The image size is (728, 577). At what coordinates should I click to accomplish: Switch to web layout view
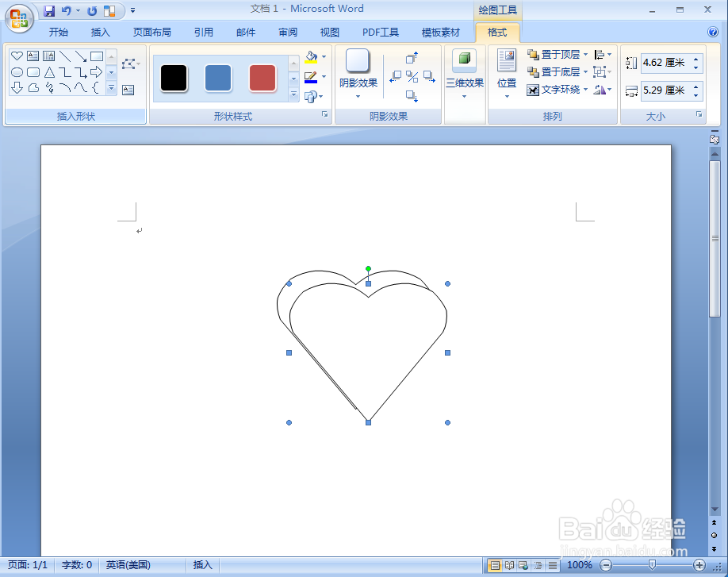[x=523, y=565]
